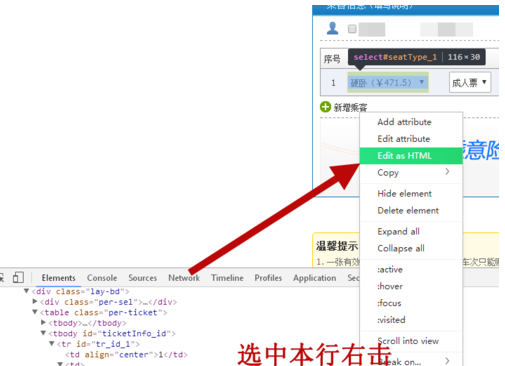Click the blue passenger user icon

pos(332,28)
